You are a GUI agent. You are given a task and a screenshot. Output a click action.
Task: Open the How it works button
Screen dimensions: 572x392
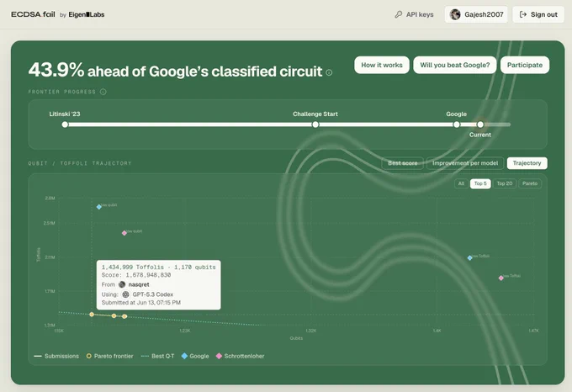pos(382,65)
